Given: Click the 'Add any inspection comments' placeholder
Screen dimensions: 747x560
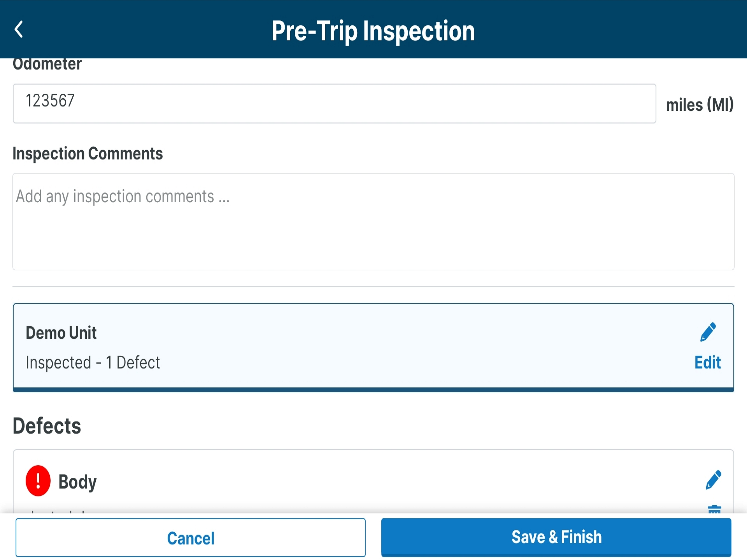Looking at the screenshot, I should click(x=122, y=197).
